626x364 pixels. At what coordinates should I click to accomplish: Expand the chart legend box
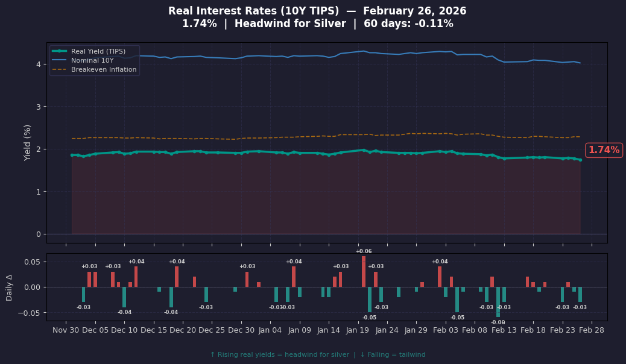[93, 60]
